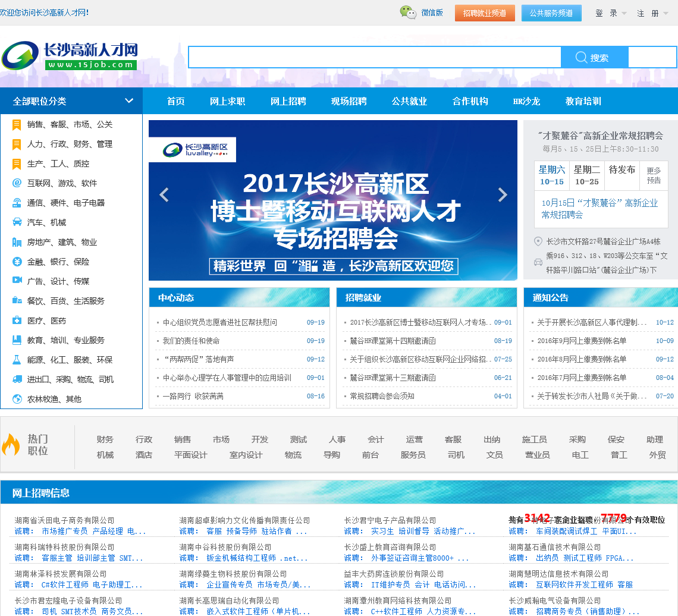Select the 待发布 tab

point(621,175)
